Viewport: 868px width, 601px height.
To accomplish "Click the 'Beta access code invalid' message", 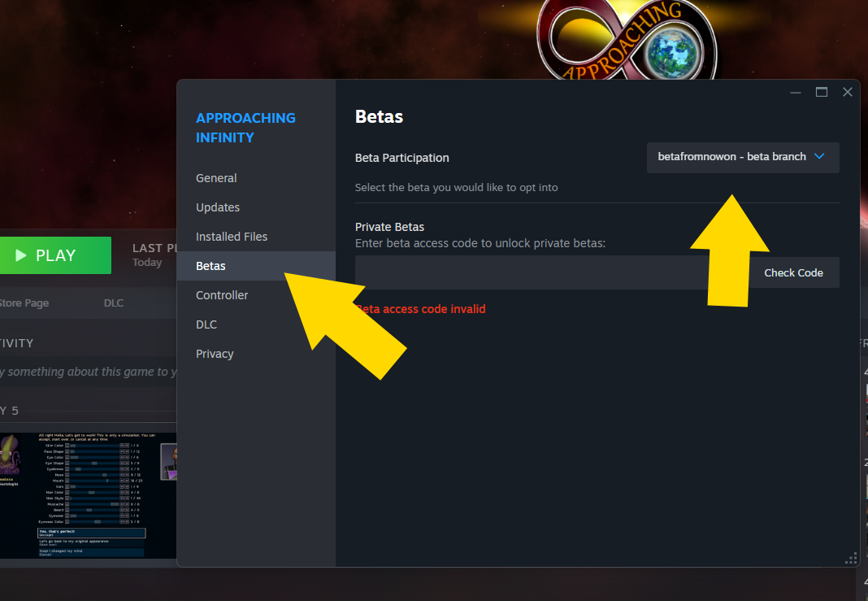I will (421, 309).
